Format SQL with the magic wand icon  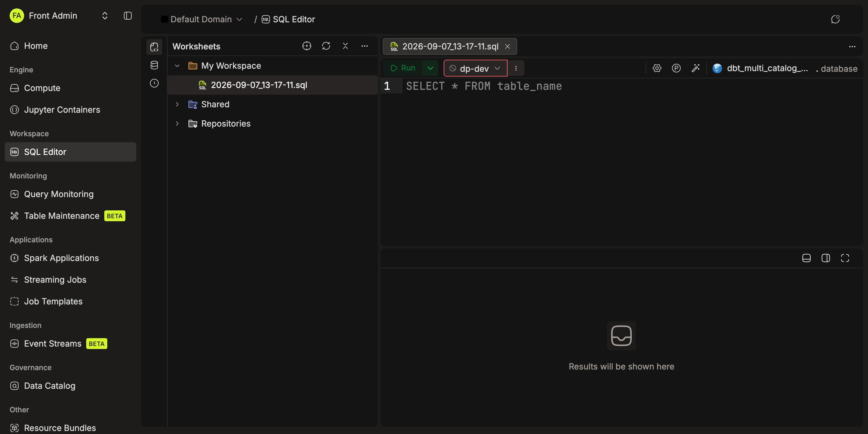pos(696,68)
